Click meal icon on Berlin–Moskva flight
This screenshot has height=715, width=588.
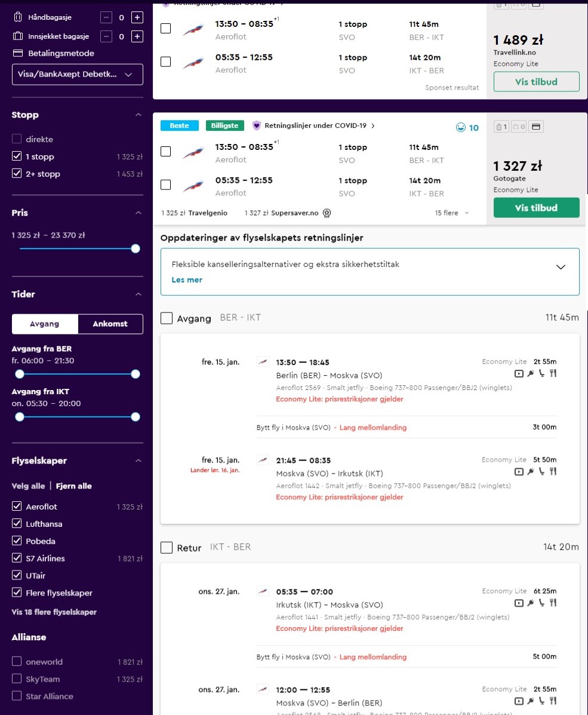[x=553, y=373]
